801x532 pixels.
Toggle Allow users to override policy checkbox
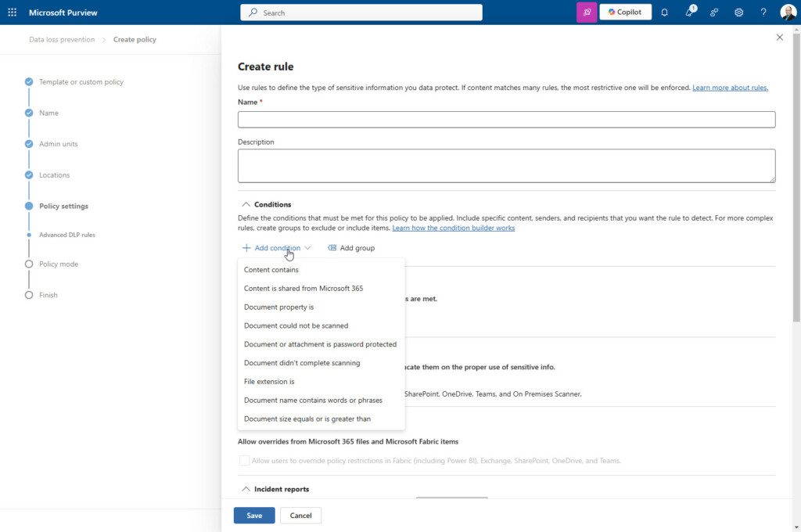point(245,461)
